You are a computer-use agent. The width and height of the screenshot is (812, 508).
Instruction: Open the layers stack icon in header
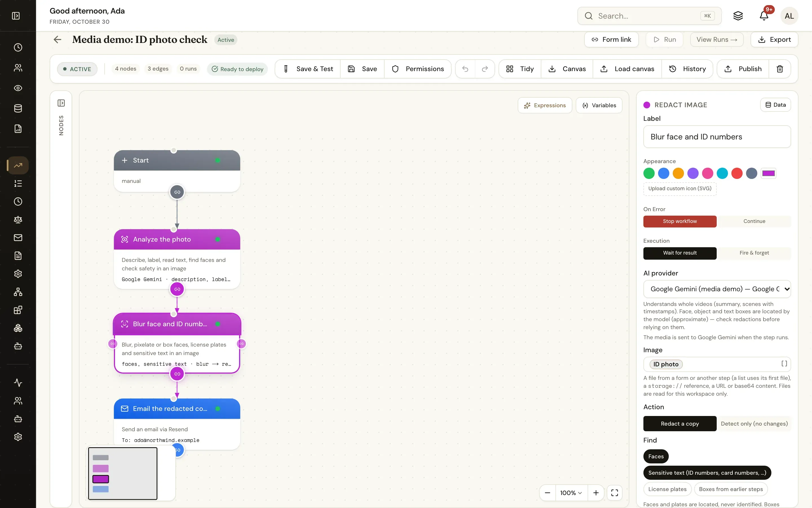(738, 16)
